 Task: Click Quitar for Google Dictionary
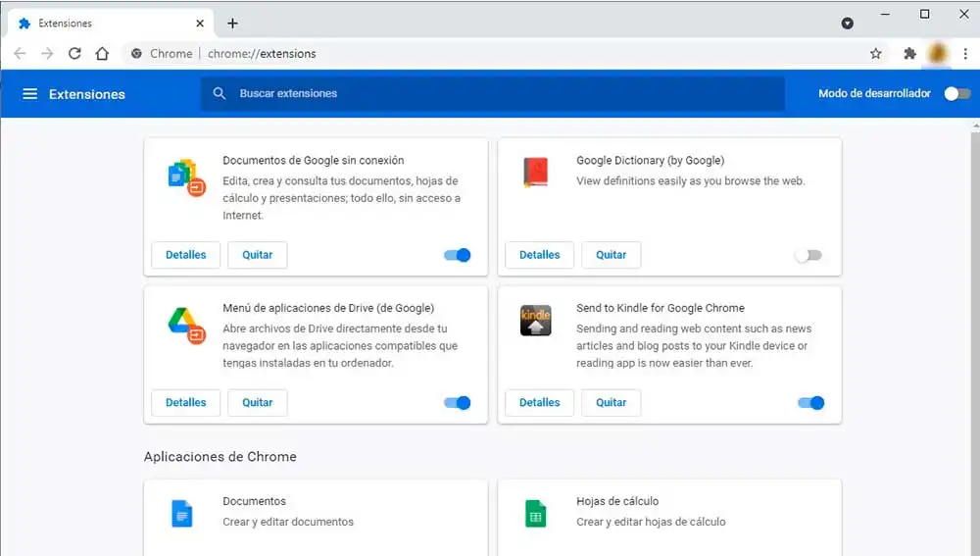(x=612, y=255)
